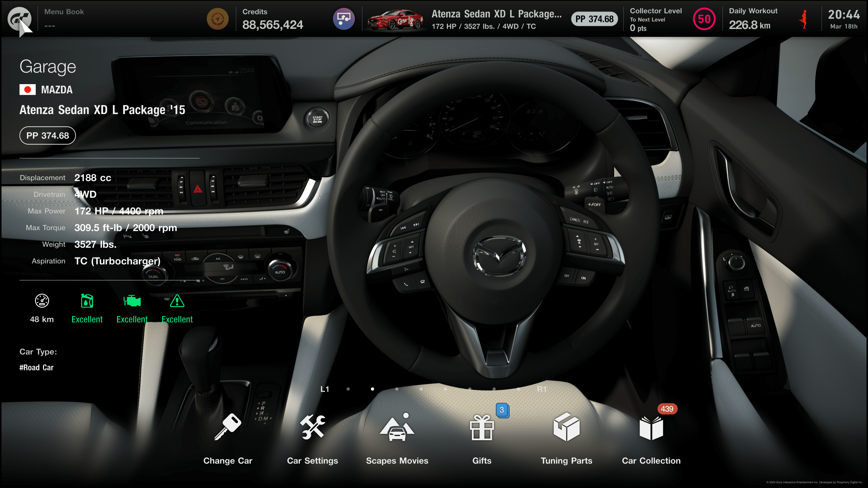
Task: Click the oil can condition icon
Action: click(x=87, y=301)
